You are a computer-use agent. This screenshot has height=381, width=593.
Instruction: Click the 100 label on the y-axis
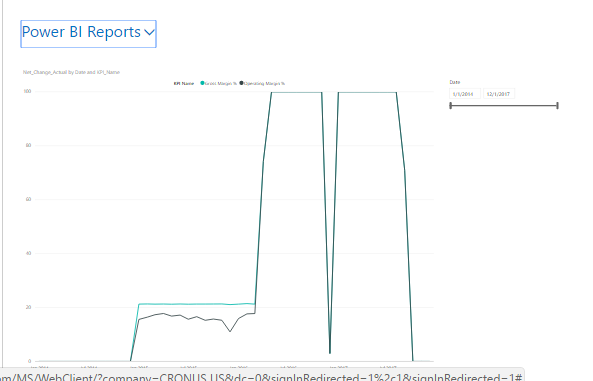pos(27,91)
